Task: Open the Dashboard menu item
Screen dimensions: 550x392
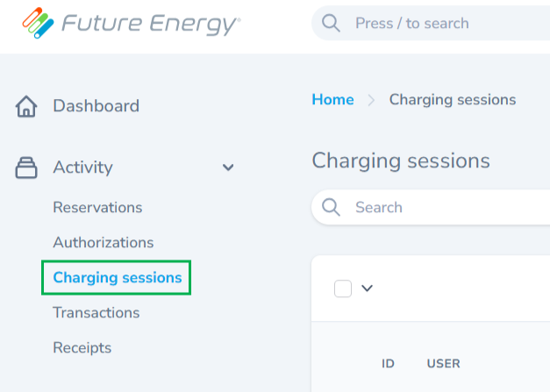Action: [x=96, y=106]
